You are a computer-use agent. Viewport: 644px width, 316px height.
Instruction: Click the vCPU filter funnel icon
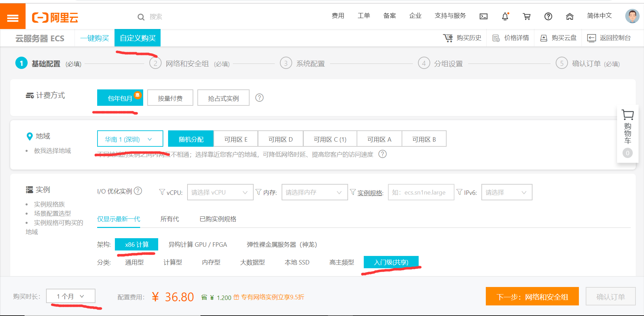pyautogui.click(x=162, y=192)
